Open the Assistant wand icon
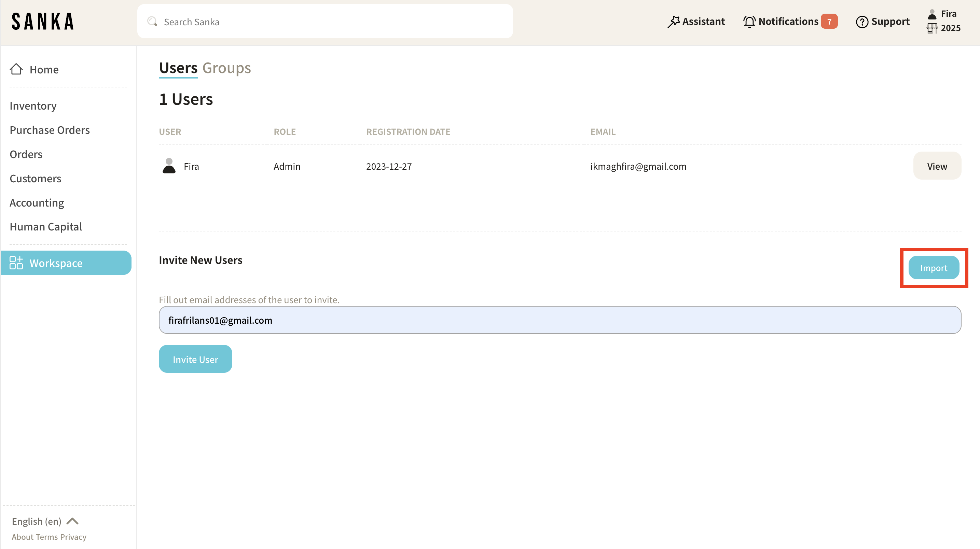 [673, 22]
